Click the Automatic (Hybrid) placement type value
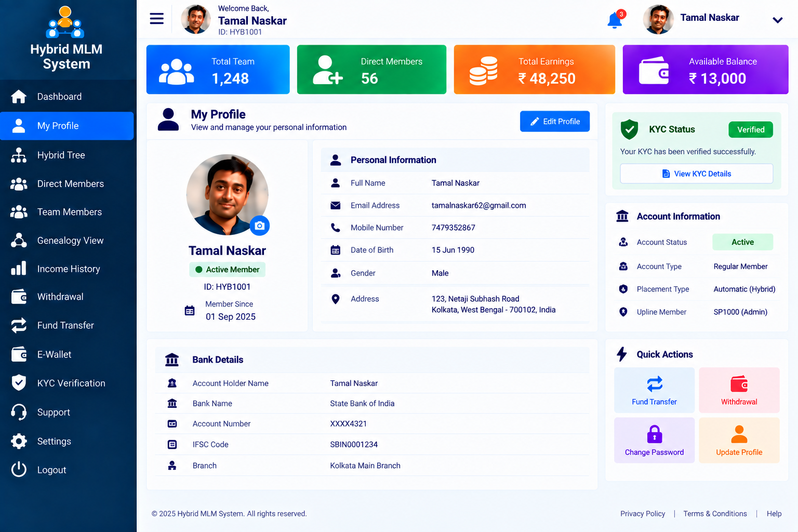This screenshot has height=532, width=798. point(744,289)
